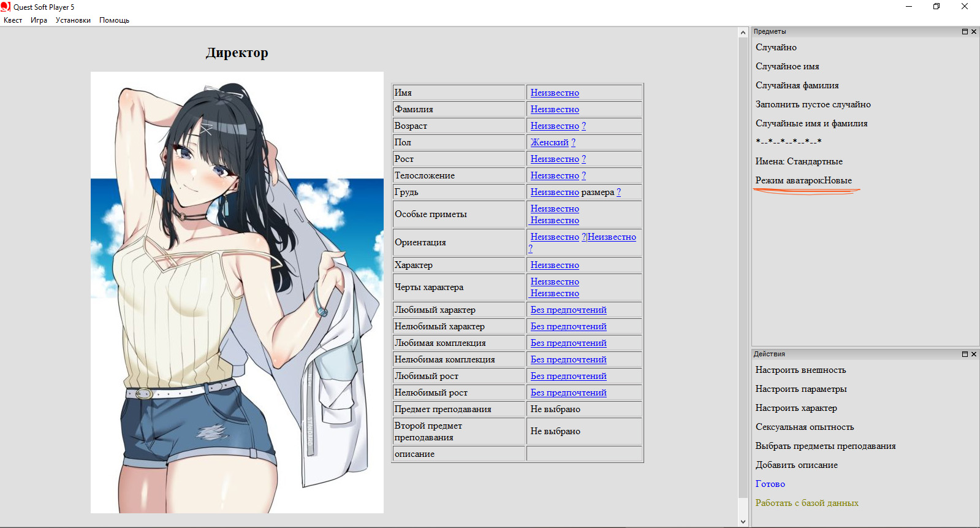
Task: Click the Готово action
Action: (770, 484)
